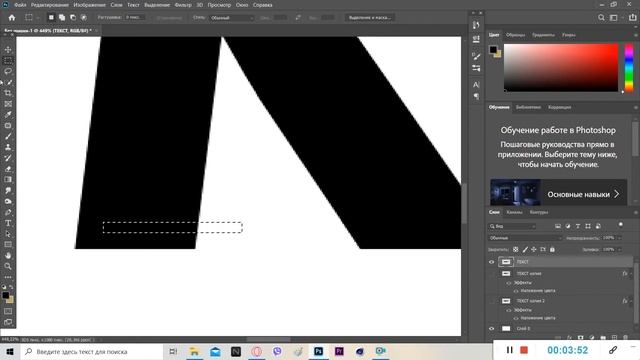Delete layer with trash icon
Viewport: 640px width, 360px height.
click(625, 338)
